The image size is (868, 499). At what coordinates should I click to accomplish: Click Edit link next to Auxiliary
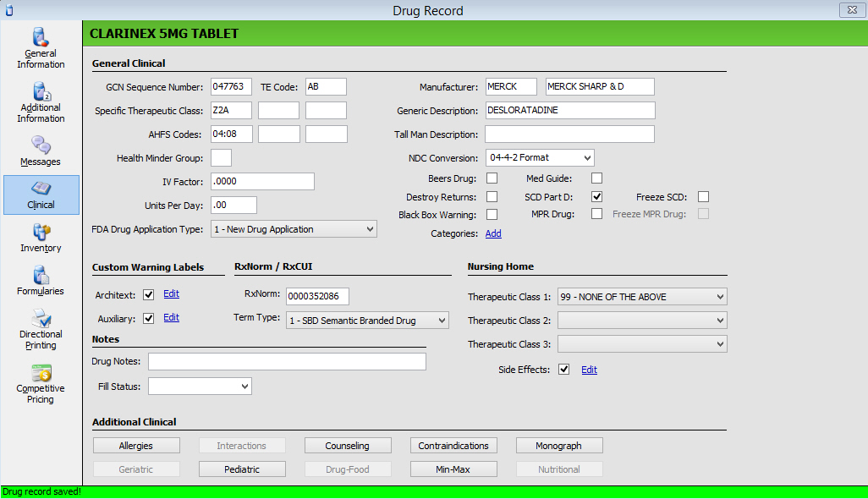[171, 317]
